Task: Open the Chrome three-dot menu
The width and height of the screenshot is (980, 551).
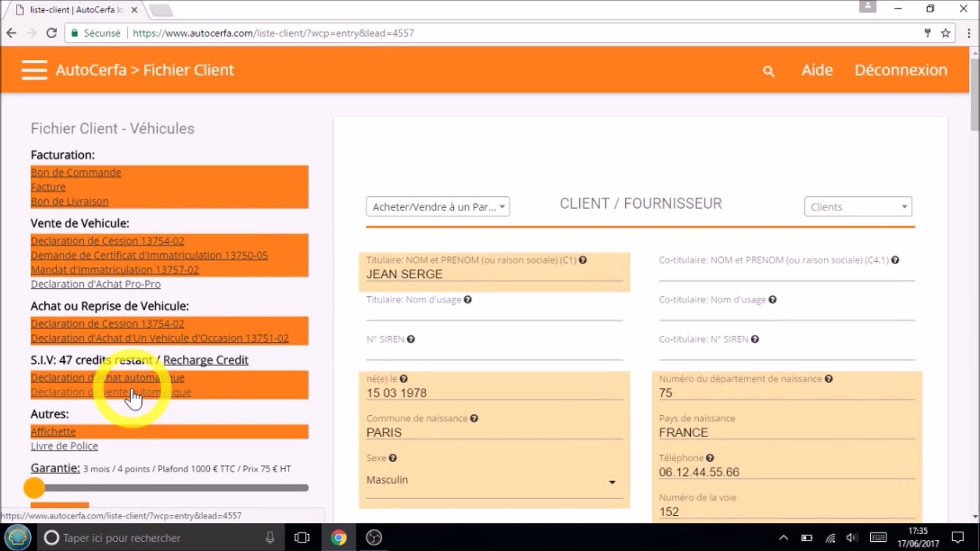Action: pyautogui.click(x=969, y=33)
